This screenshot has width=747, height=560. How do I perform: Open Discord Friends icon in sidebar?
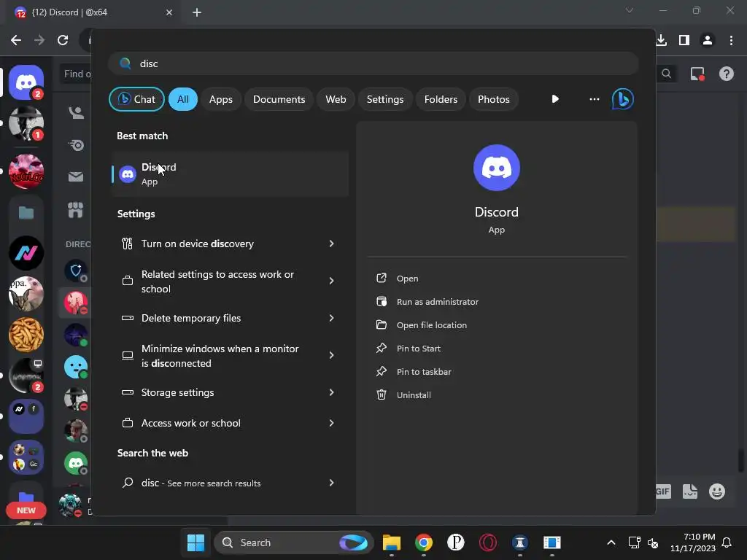[x=76, y=112]
